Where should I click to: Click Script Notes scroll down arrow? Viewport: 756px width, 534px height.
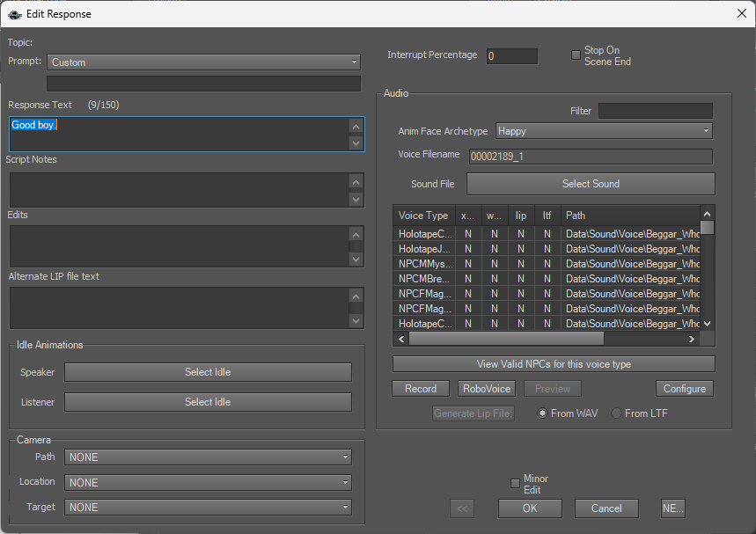(356, 200)
